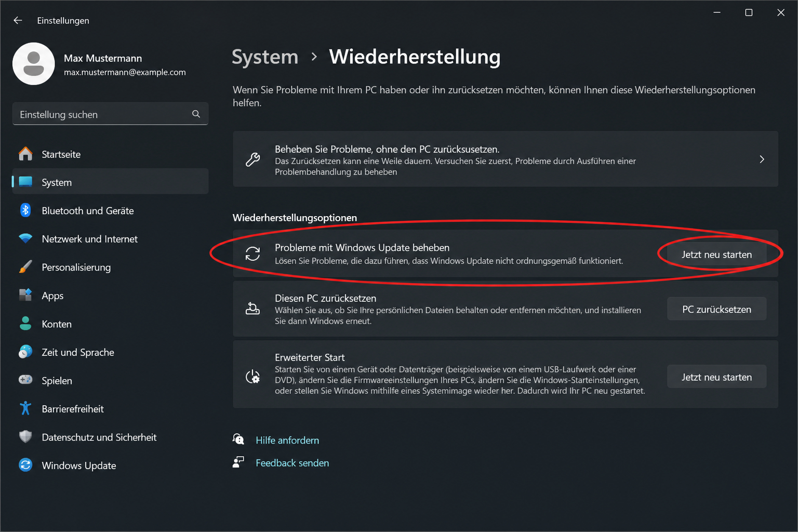Click the wrench troubleshooting icon

click(253, 159)
